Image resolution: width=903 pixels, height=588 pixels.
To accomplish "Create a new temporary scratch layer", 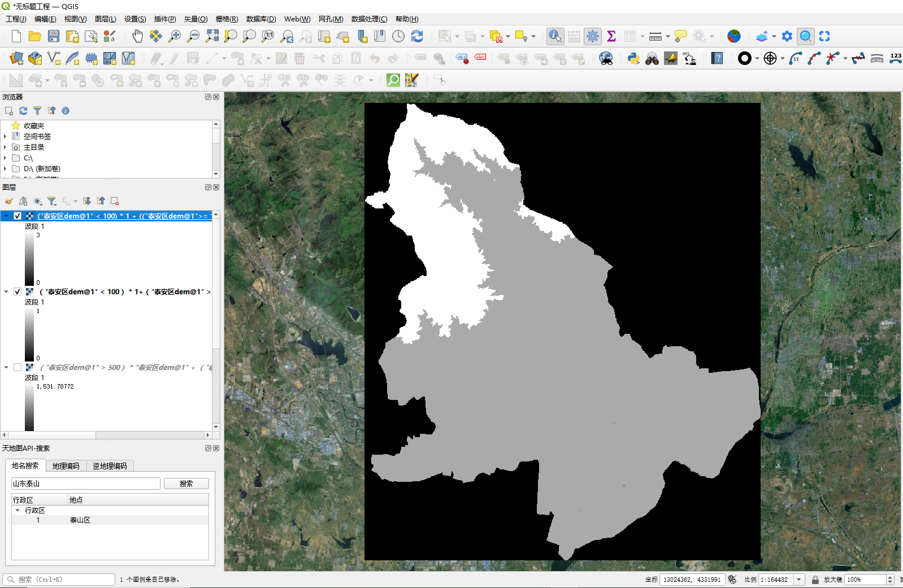I will (91, 58).
